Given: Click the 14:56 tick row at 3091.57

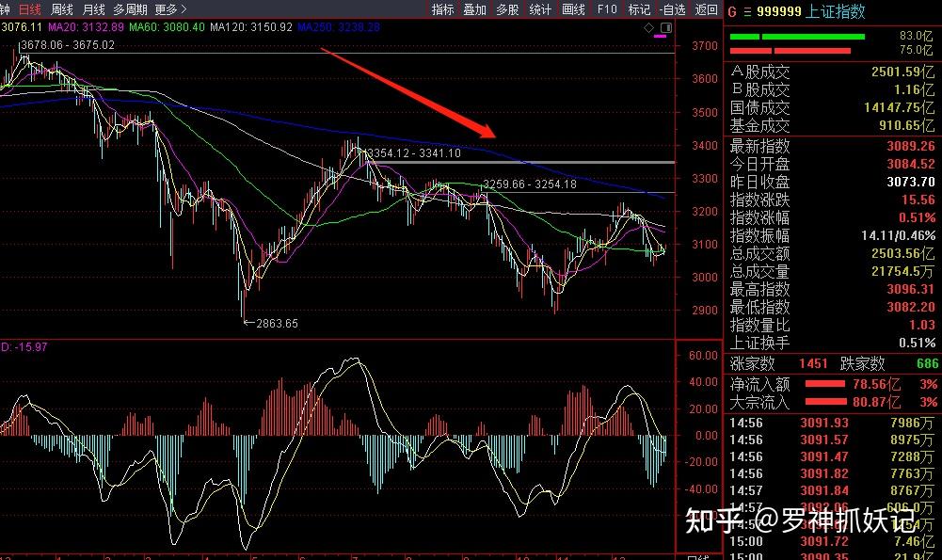Looking at the screenshot, I should point(832,440).
